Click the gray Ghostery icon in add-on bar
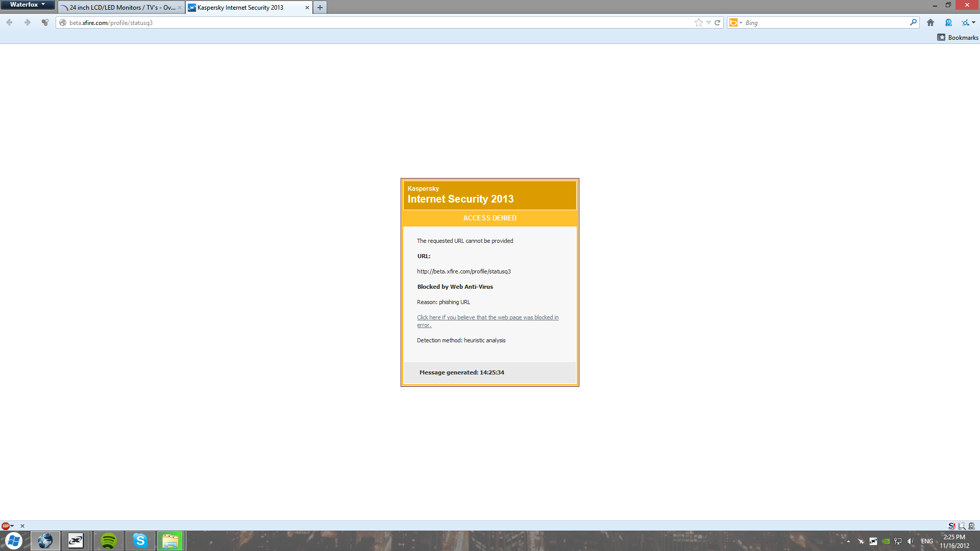Screen dimensions: 980x551 coord(971,526)
